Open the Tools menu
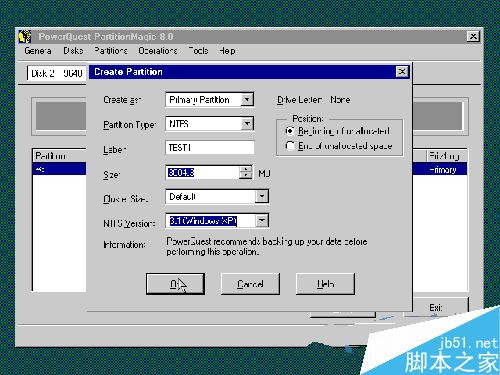 coord(198,51)
